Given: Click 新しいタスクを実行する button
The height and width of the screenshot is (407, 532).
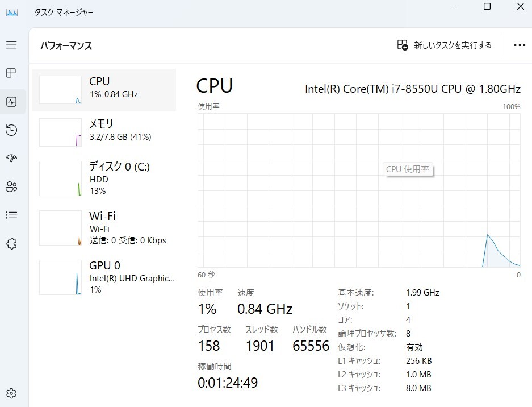Looking at the screenshot, I should pos(444,45).
